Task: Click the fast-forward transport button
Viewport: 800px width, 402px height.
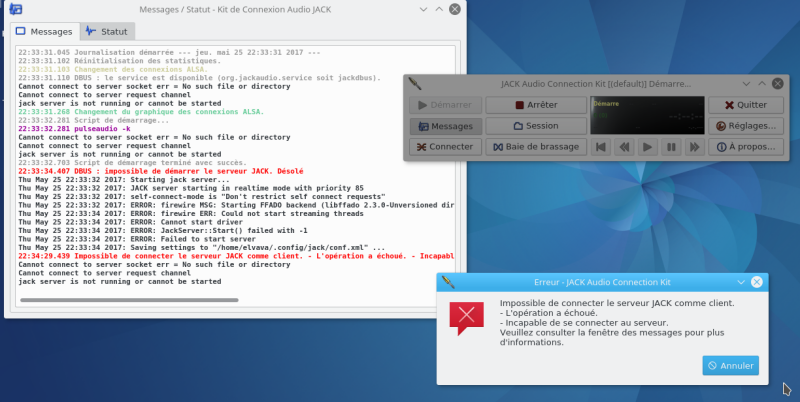Action: click(694, 147)
